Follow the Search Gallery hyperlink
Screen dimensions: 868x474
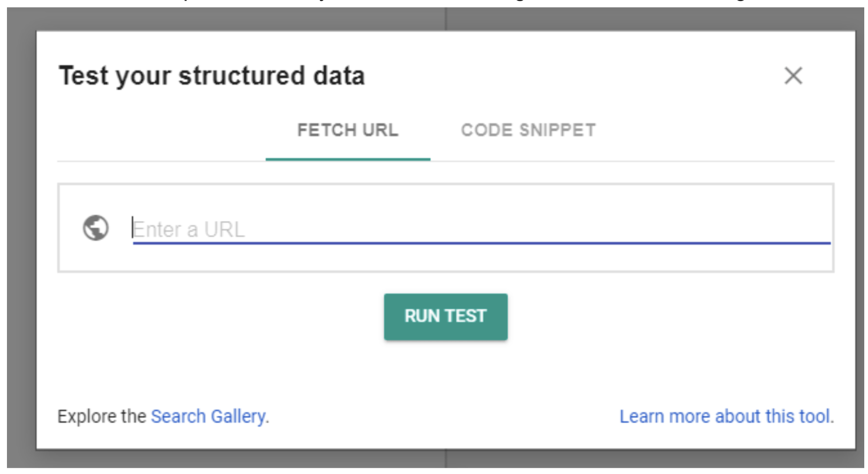coord(208,416)
